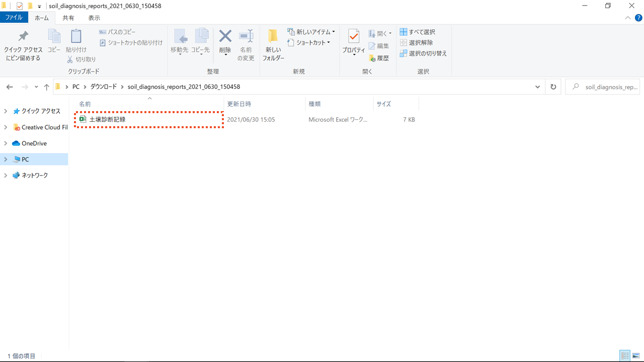Open the File (ファイル) tab
The height and width of the screenshot is (362, 644).
[x=14, y=18]
